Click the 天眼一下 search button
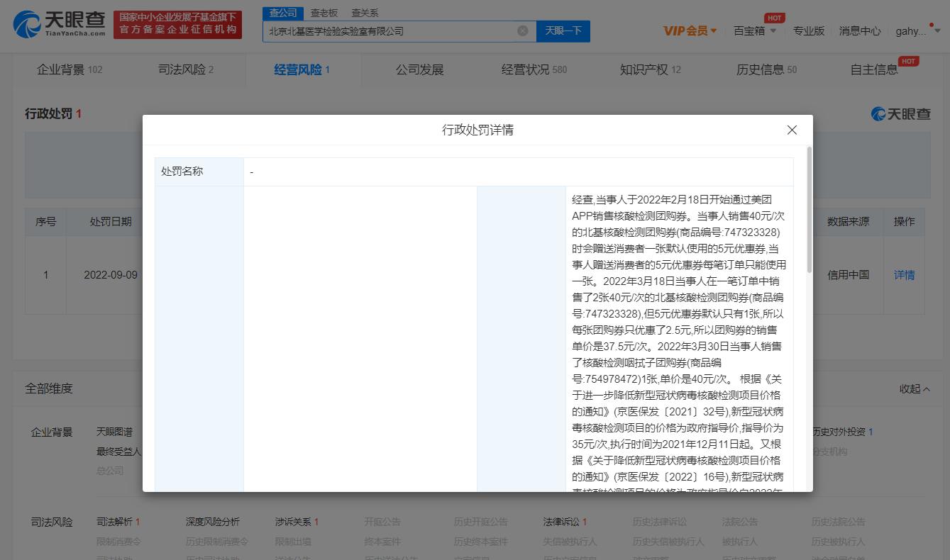950x560 pixels. point(563,31)
